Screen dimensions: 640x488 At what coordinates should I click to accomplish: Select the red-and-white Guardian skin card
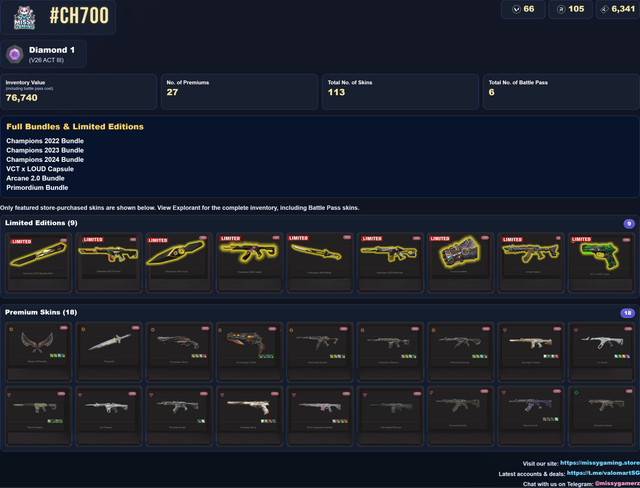pos(320,416)
